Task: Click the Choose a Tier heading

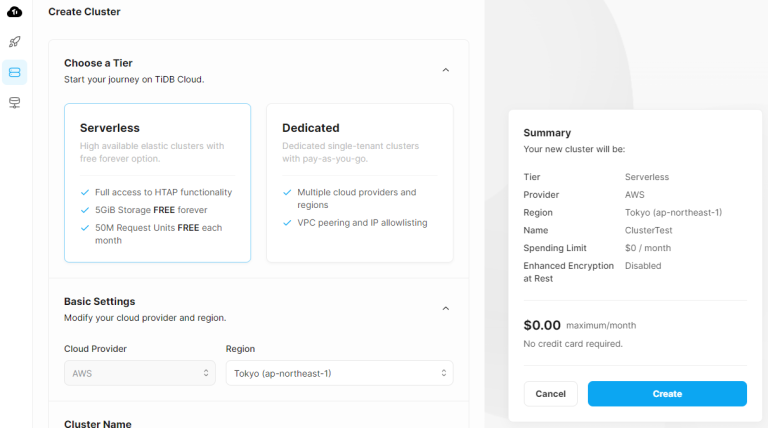Action: click(98, 63)
